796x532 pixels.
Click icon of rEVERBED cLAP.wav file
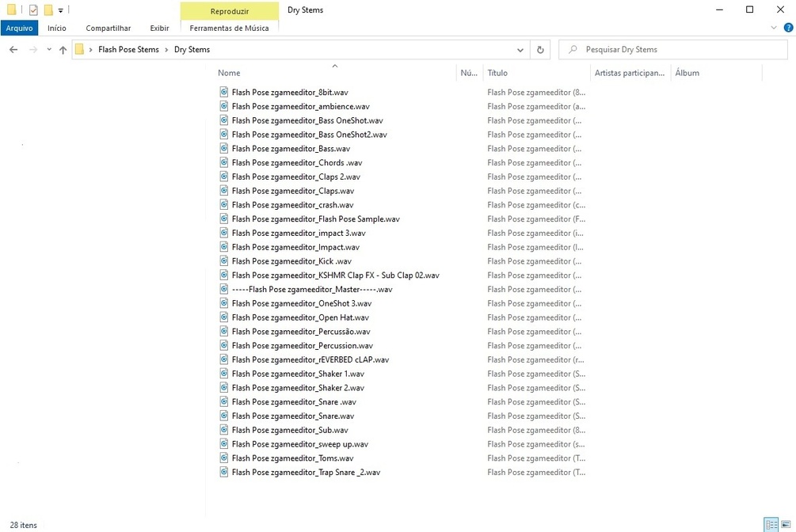[223, 359]
